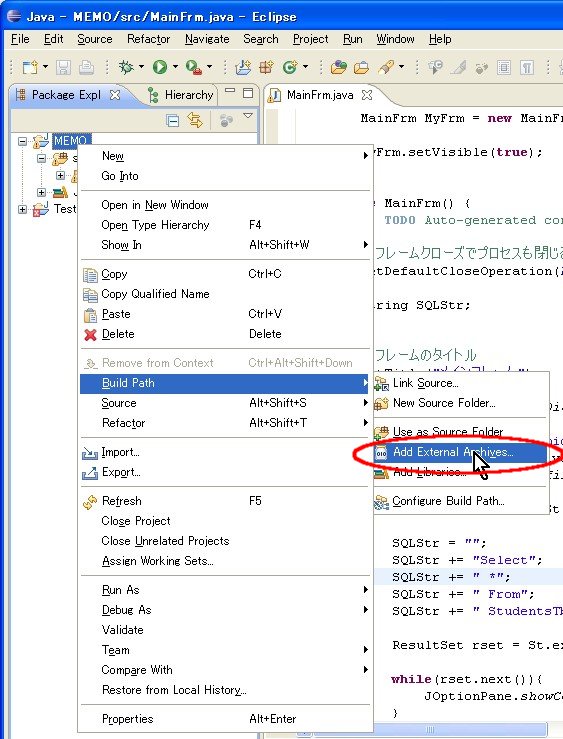Image resolution: width=563 pixels, height=739 pixels.
Task: Open the Source menu in menu bar
Action: tap(94, 39)
